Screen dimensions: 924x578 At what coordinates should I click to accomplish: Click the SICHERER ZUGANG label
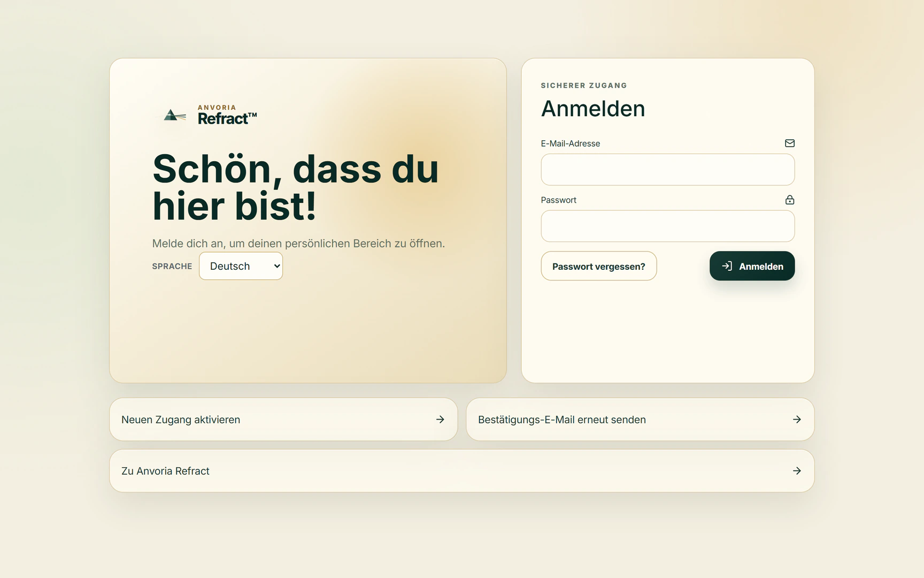point(584,86)
